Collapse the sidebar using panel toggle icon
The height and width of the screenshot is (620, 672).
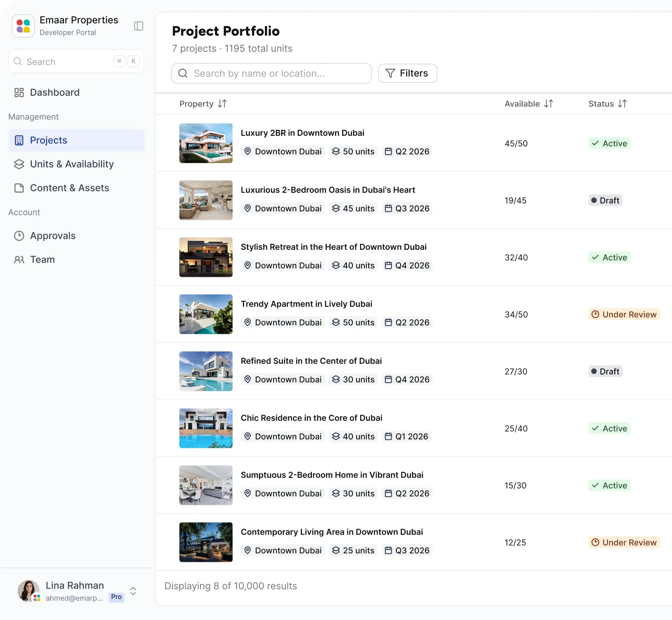[139, 26]
